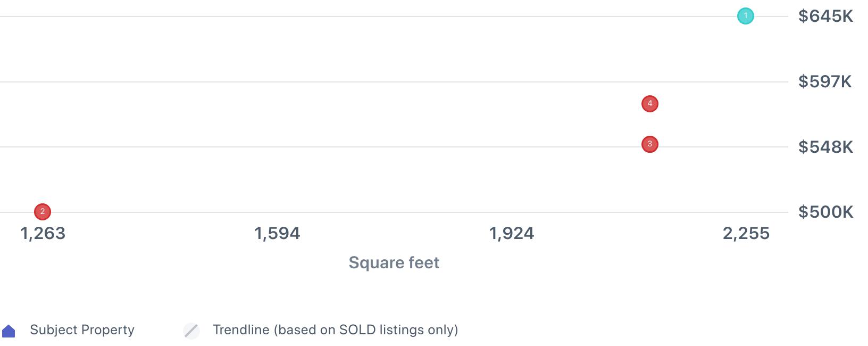Click the 1,594 square feet axis tick

(277, 233)
